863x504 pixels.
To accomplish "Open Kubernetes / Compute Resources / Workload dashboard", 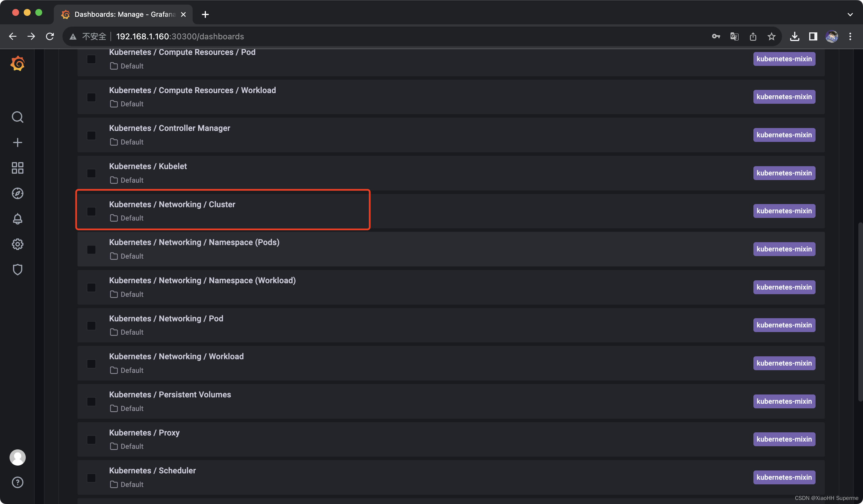I will coord(192,90).
